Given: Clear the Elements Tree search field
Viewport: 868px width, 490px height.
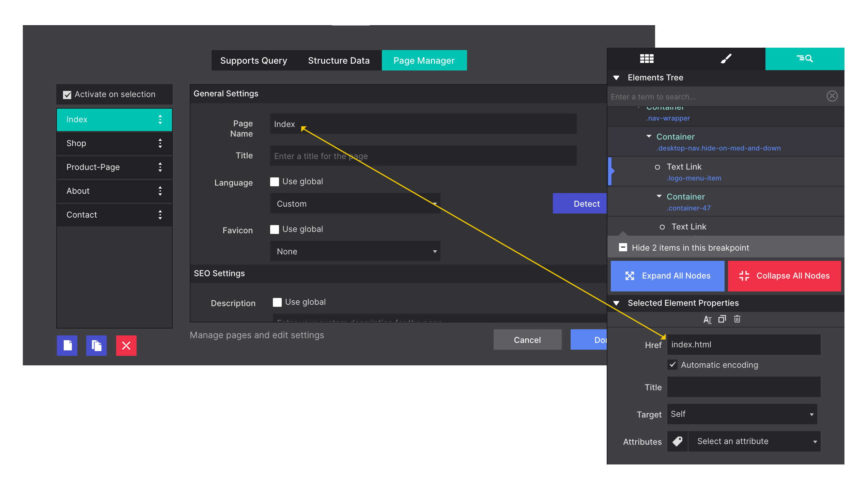Looking at the screenshot, I should tap(832, 96).
